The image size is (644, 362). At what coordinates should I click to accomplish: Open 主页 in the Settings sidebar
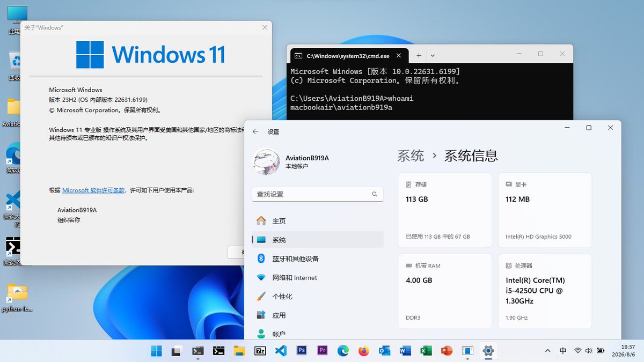pyautogui.click(x=318, y=221)
